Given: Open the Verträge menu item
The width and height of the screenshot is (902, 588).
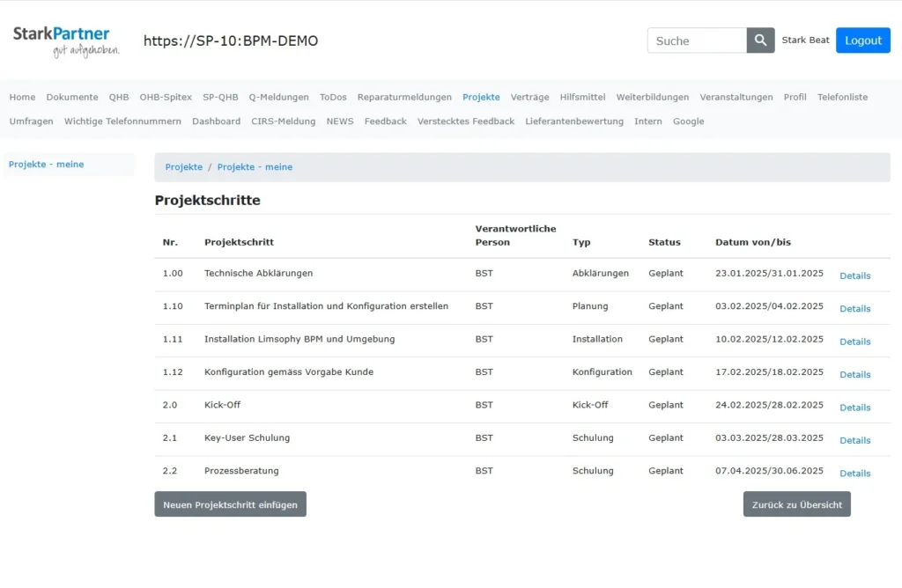Looking at the screenshot, I should coord(529,97).
